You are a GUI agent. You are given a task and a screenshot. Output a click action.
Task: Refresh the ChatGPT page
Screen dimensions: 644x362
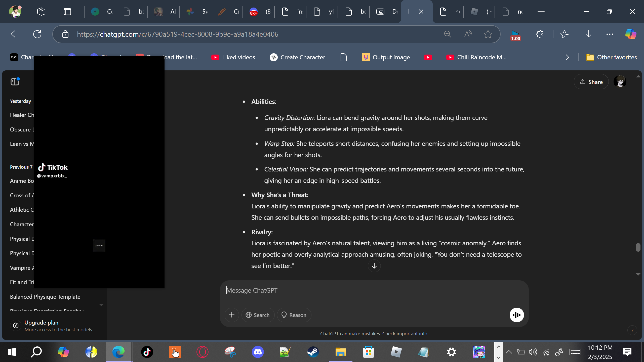[x=37, y=34]
